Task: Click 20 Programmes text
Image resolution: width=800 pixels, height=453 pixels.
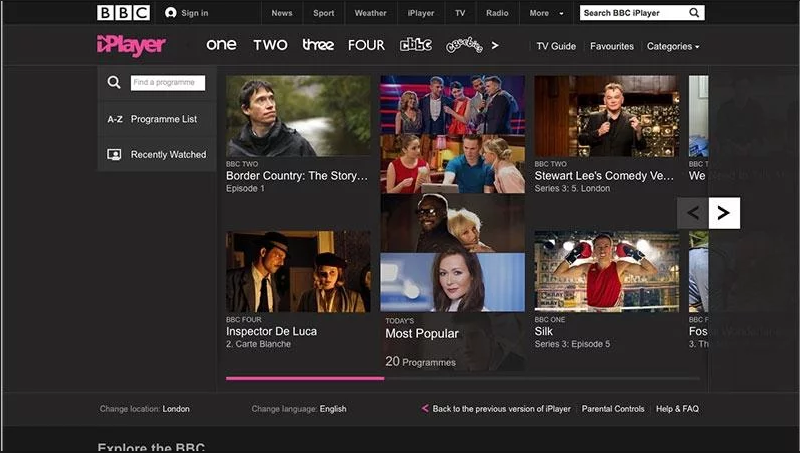Action: (x=420, y=362)
